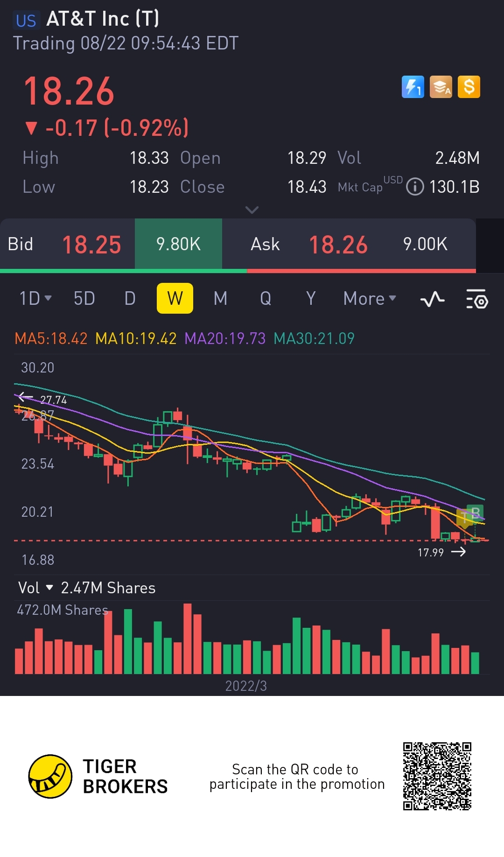This screenshot has height=857, width=504.
Task: Open the chart indicator wave icon
Action: pyautogui.click(x=432, y=299)
